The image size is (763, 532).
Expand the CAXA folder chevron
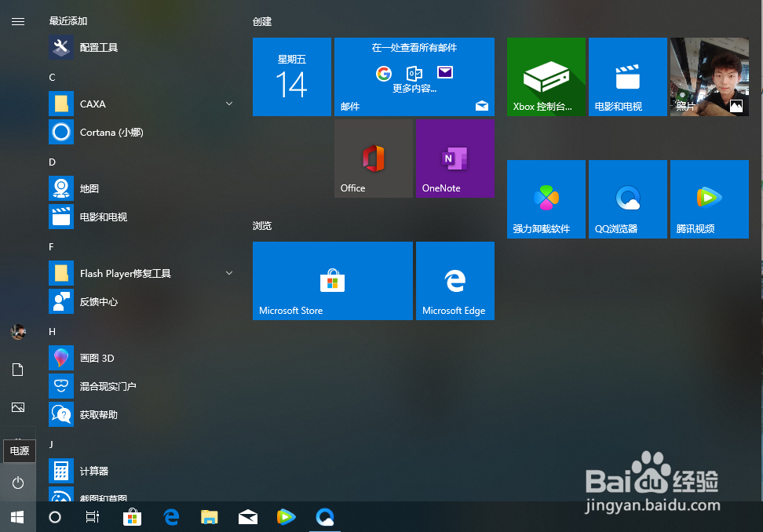[x=229, y=104]
